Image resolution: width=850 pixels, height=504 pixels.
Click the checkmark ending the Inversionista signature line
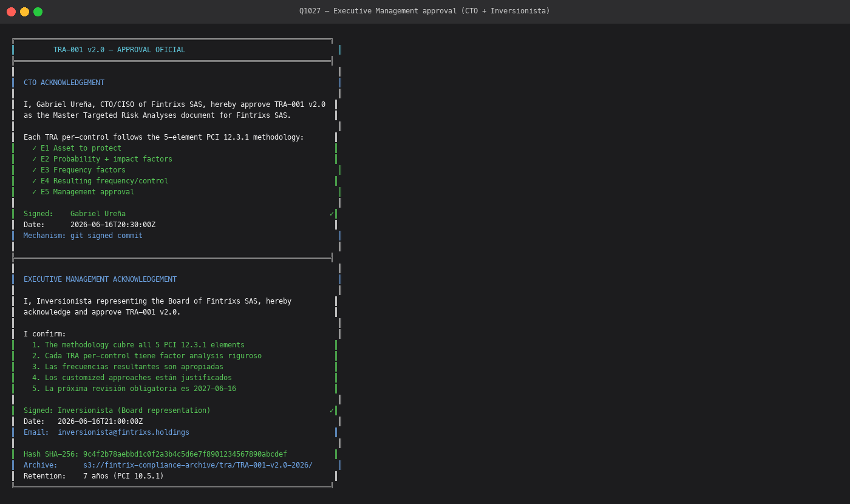coord(331,410)
